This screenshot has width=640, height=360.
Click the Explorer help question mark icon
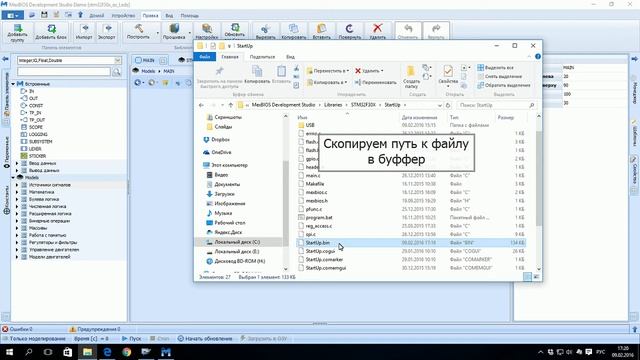[x=538, y=56]
